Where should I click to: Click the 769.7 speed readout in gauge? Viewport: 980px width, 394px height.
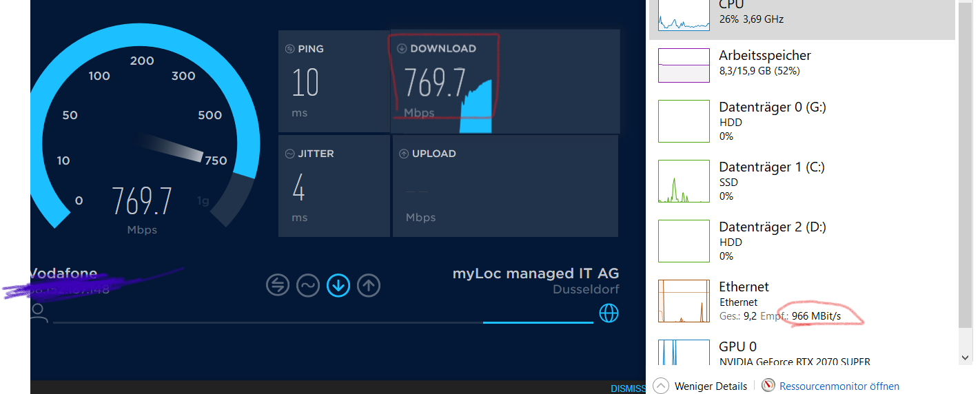[142, 200]
